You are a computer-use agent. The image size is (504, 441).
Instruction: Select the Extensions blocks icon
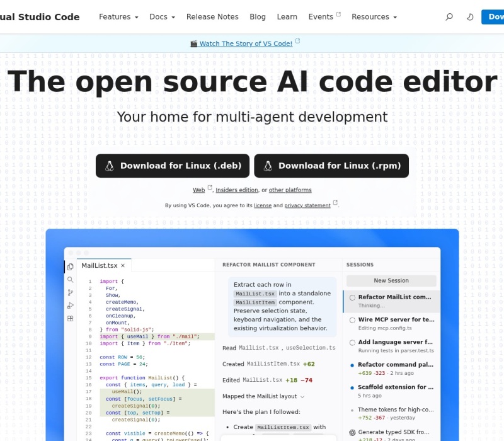coord(71,319)
